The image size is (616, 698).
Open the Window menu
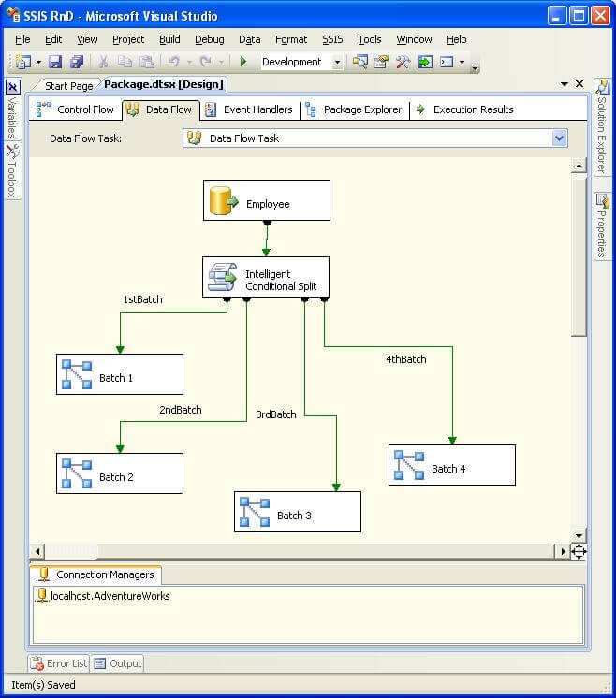414,39
